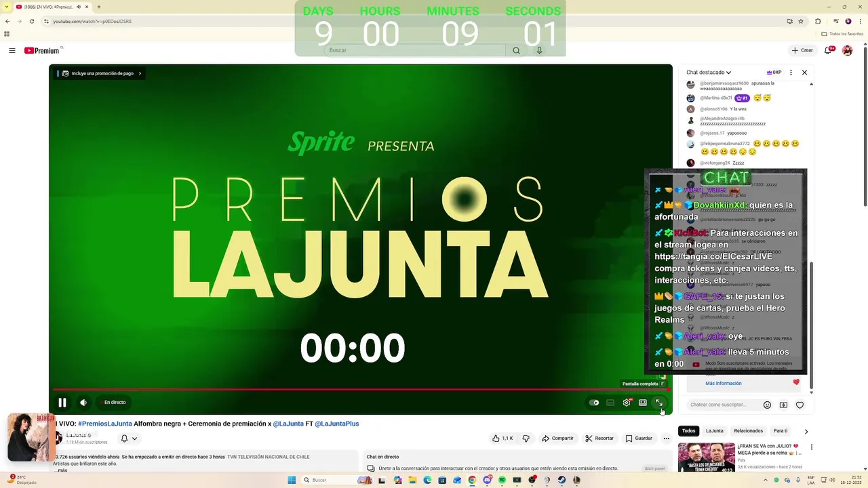This screenshot has width=868, height=488.
Task: Click the Windows taskbar search box
Action: [x=336, y=480]
